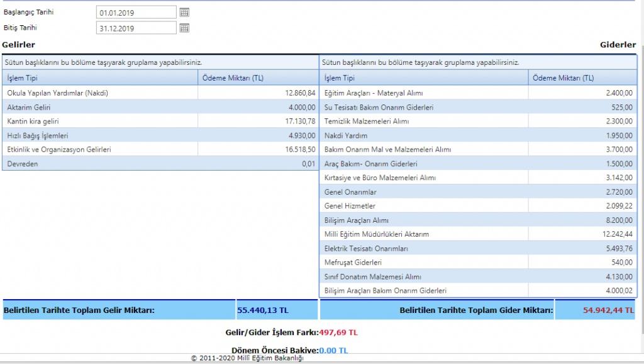This screenshot has height=364, width=644.
Task: Click the Başlangıç Tarihi date field
Action: click(x=136, y=13)
